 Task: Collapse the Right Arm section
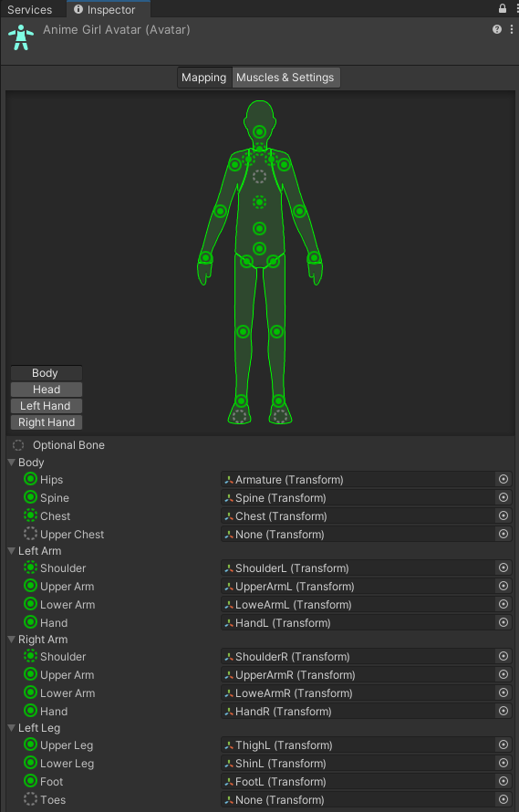[x=11, y=640]
